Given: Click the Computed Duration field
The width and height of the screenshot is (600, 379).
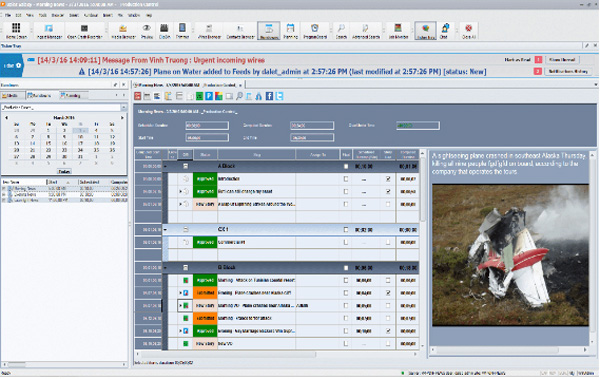Looking at the screenshot, I should point(312,126).
